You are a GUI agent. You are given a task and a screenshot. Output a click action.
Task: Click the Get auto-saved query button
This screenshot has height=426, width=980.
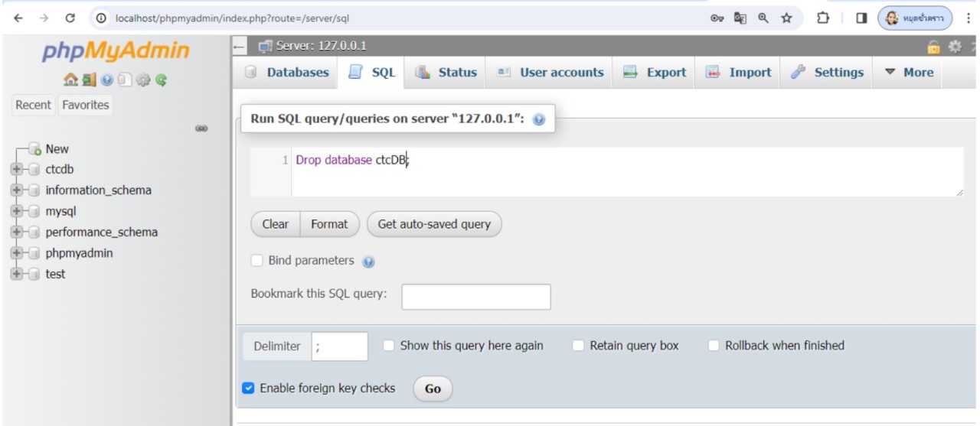pyautogui.click(x=434, y=224)
